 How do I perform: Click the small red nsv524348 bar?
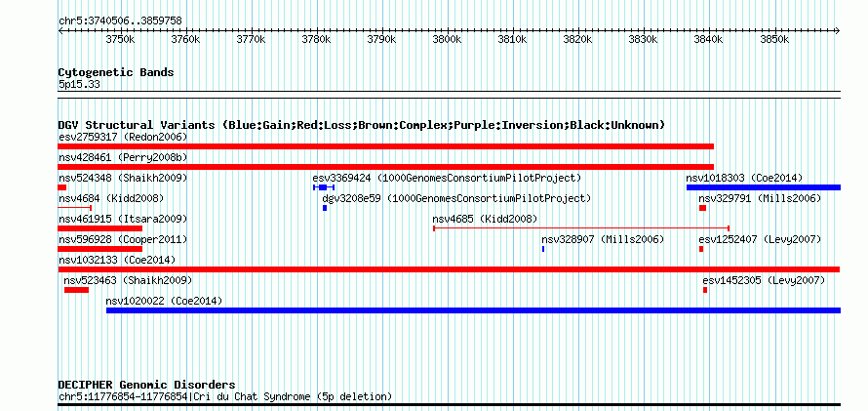[x=62, y=187]
